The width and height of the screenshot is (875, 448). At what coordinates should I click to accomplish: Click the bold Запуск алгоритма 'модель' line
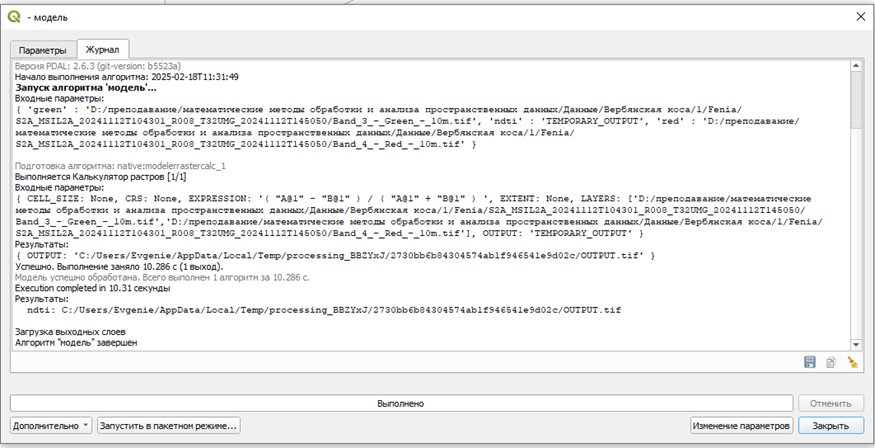click(86, 88)
